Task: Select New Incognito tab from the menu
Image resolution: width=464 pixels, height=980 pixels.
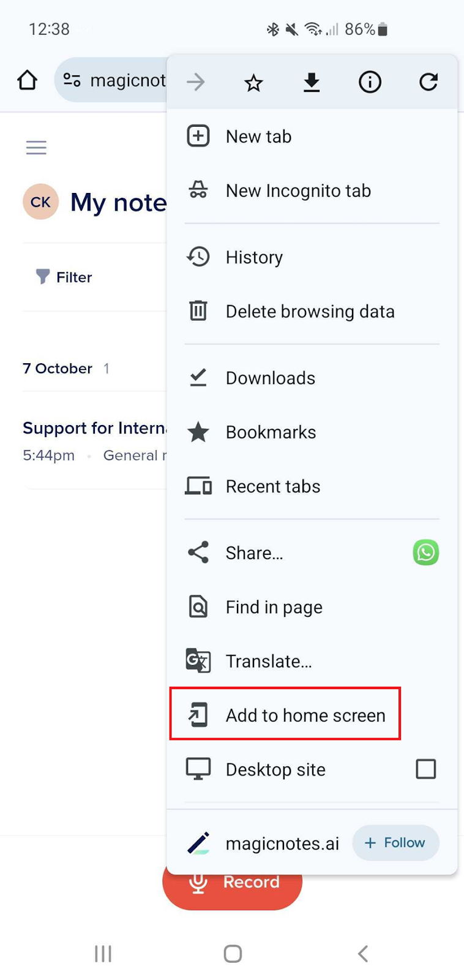Action: [298, 190]
